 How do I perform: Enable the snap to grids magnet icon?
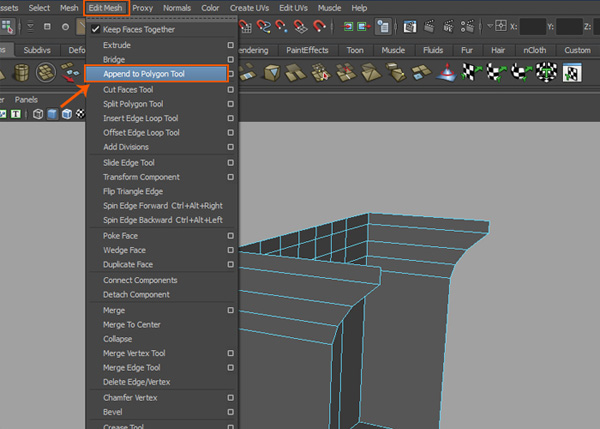pyautogui.click(x=245, y=26)
